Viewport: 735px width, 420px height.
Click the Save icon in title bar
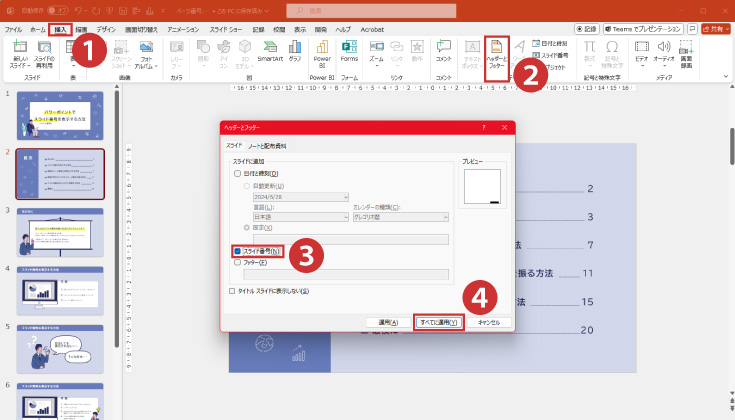[123, 10]
